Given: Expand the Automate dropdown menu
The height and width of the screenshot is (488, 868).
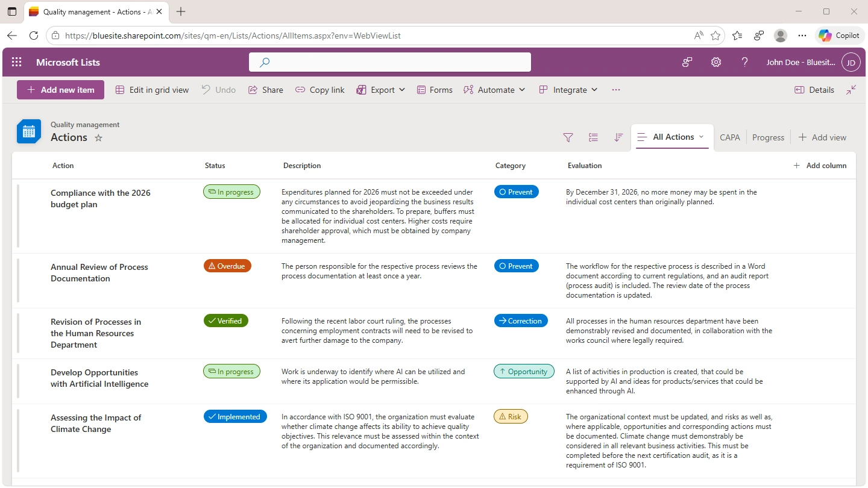Looking at the screenshot, I should point(495,90).
